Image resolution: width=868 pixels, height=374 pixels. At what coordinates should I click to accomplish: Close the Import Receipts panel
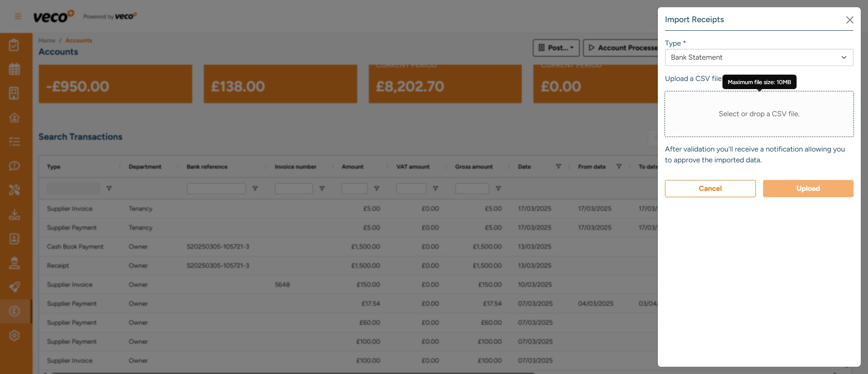[849, 20]
